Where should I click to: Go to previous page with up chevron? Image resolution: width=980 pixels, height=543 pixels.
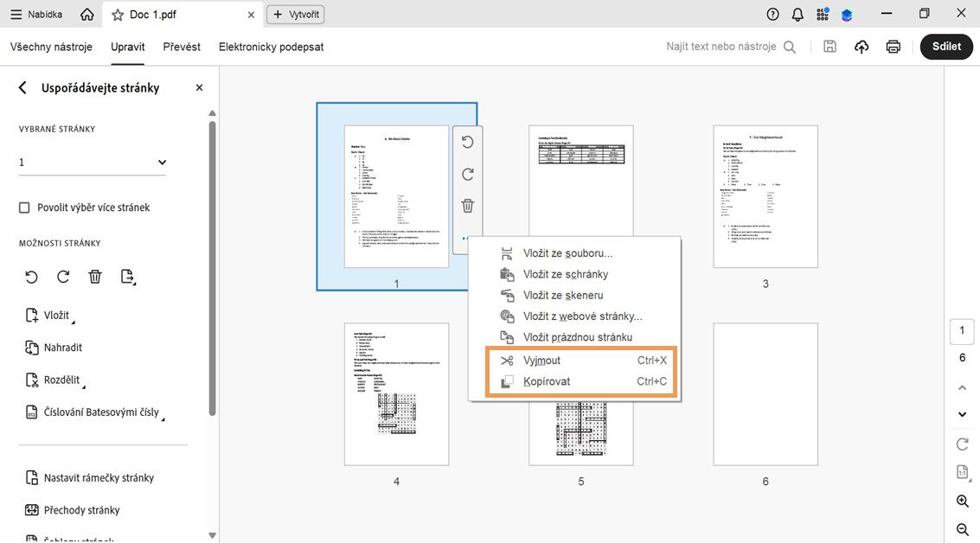pyautogui.click(x=963, y=388)
